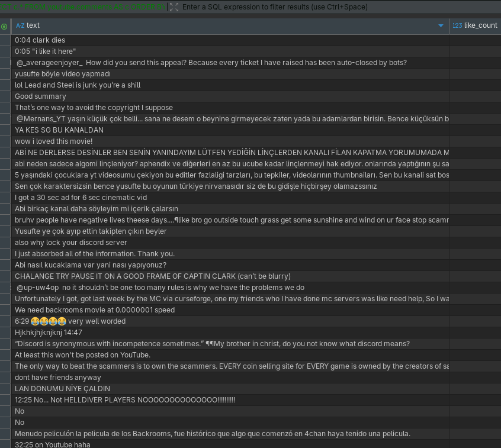Select 'Abi nasıl kucaklama var' cell

pos(230,265)
